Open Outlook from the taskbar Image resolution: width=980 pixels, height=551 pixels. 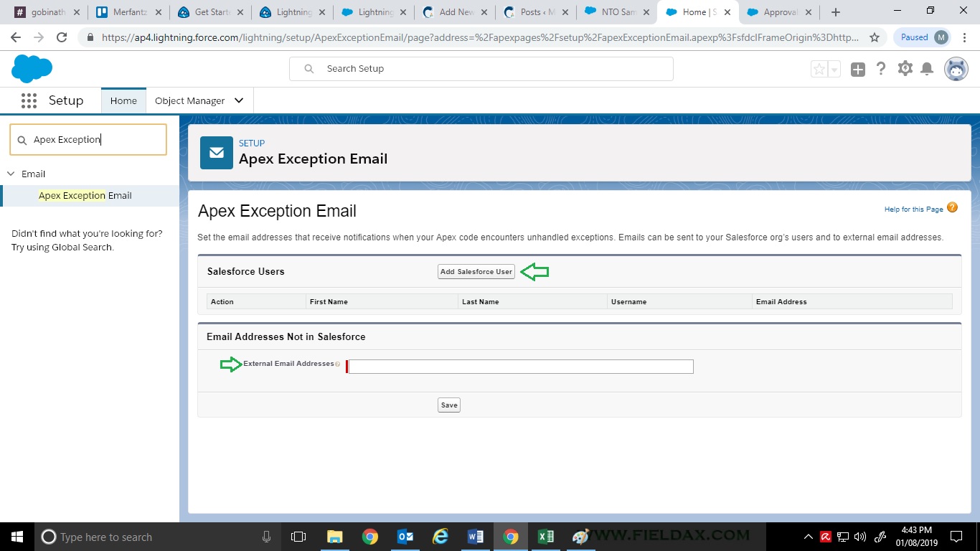pos(405,537)
